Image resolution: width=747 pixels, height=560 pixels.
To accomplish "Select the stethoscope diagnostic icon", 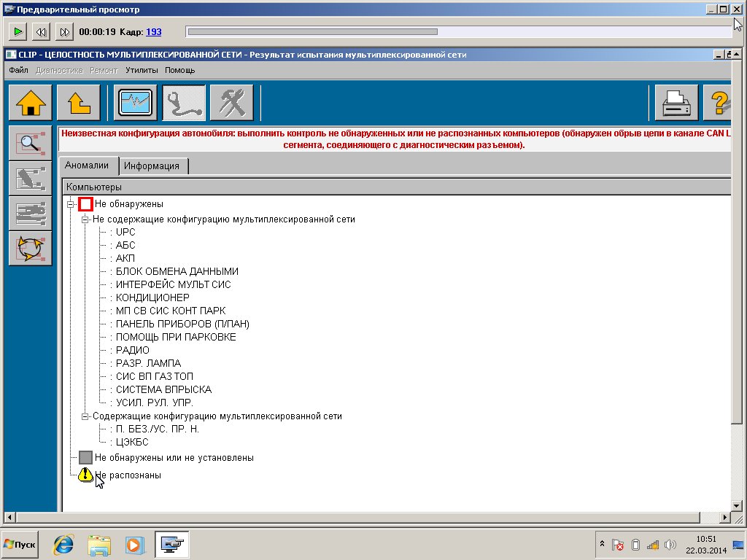I will [x=184, y=102].
